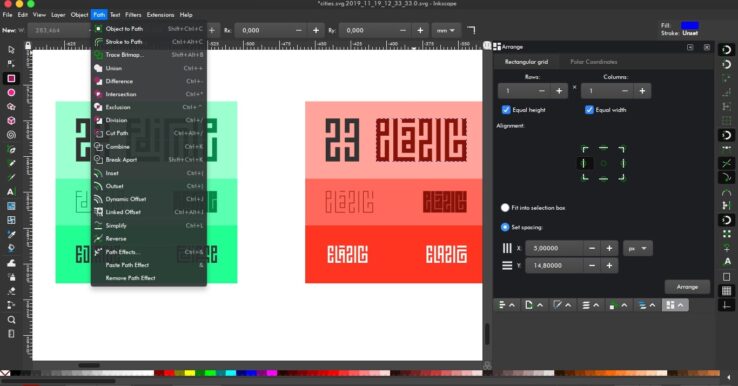
Task: Expand the Layers dock tab
Action: tap(647, 305)
